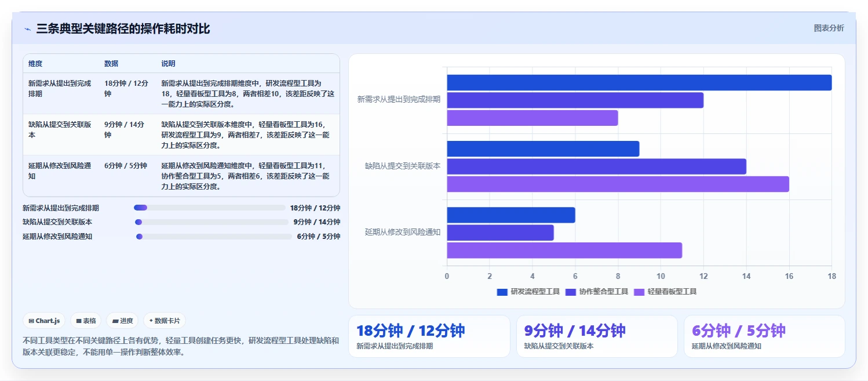
Task: Click the 9分钟 / 14分钟 value beside the progress bar
Action: point(317,222)
